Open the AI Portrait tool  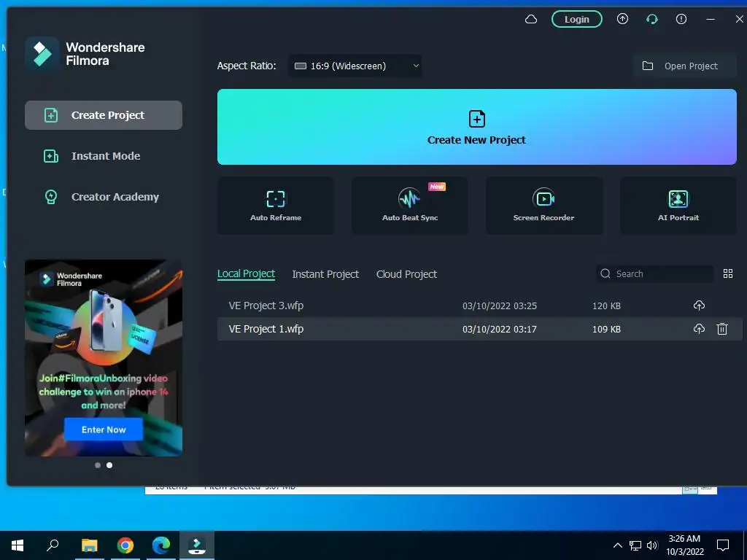[x=678, y=206]
